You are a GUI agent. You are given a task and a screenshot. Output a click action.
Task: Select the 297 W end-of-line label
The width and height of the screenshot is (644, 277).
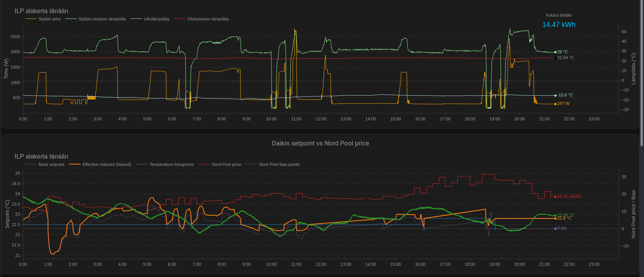click(x=563, y=104)
